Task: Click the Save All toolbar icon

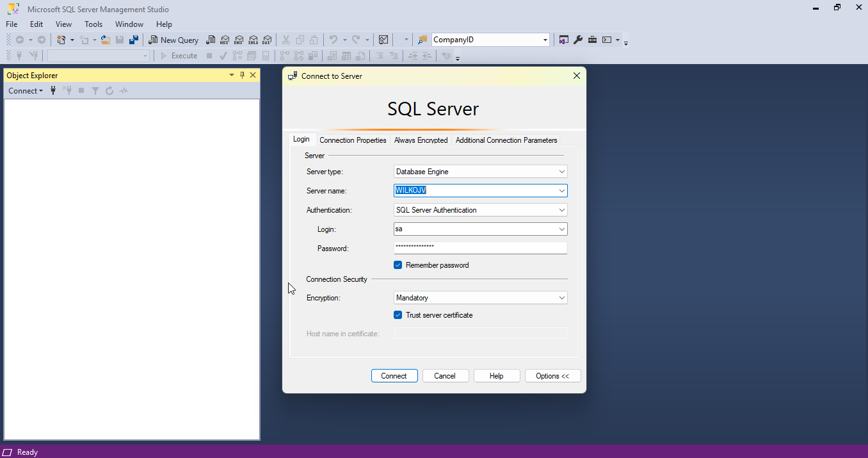Action: point(134,40)
